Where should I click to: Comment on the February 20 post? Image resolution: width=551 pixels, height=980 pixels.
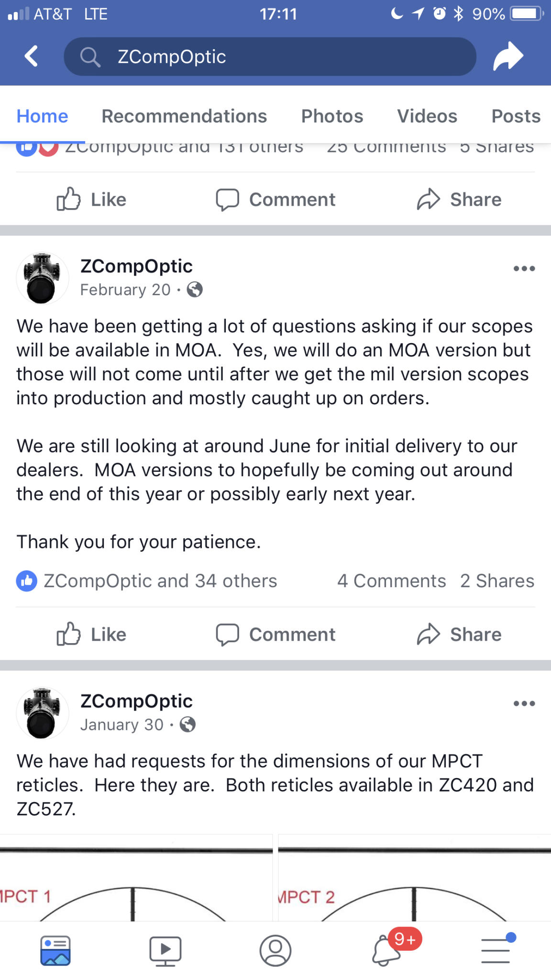pyautogui.click(x=275, y=635)
